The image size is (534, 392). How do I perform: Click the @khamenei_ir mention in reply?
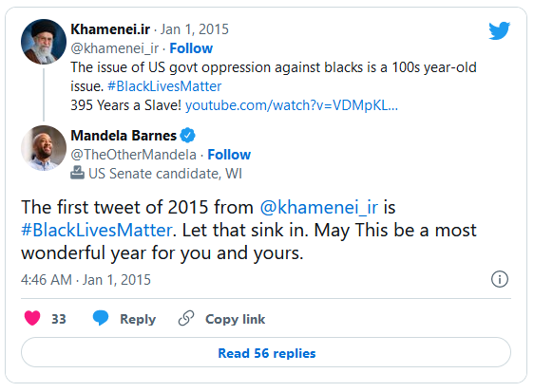coord(319,207)
